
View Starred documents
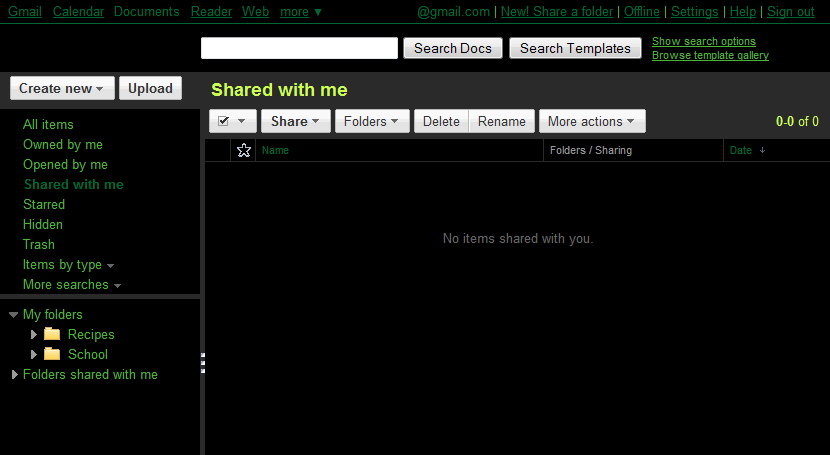(44, 204)
